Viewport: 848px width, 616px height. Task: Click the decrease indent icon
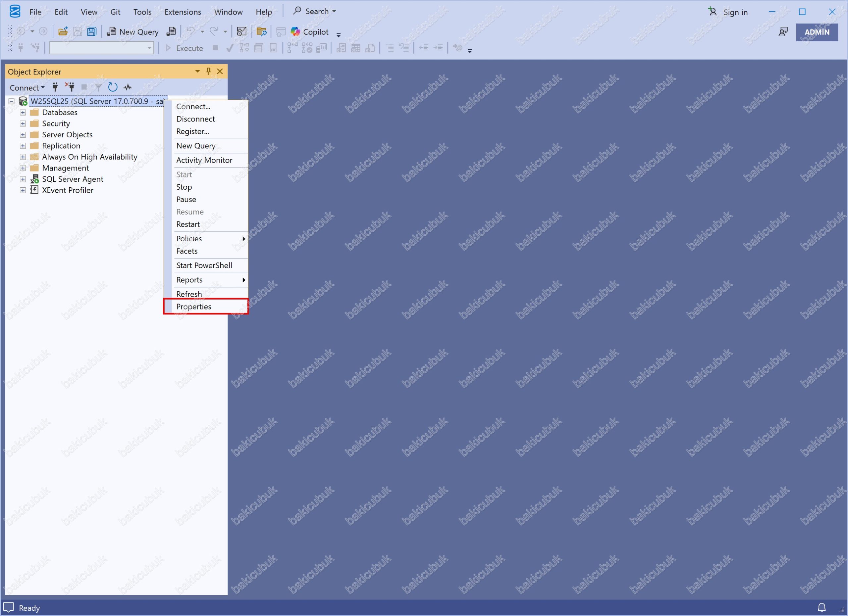(424, 48)
